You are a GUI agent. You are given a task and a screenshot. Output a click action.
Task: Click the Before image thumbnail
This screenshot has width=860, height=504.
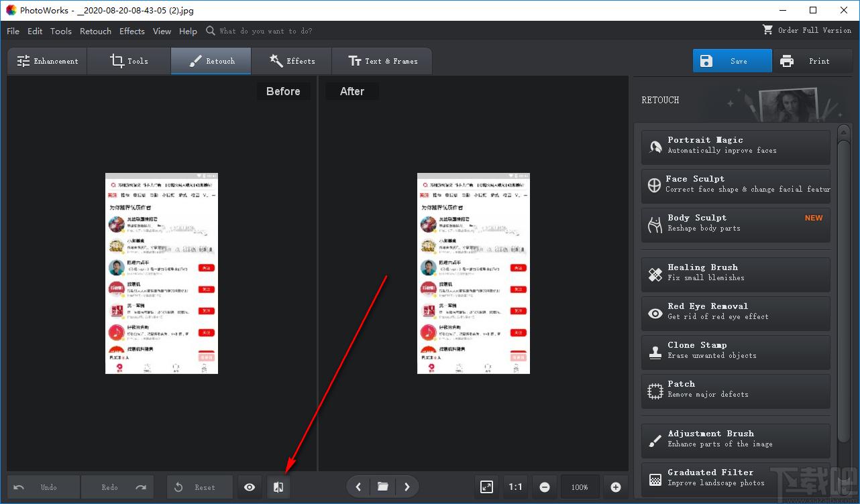coord(162,273)
